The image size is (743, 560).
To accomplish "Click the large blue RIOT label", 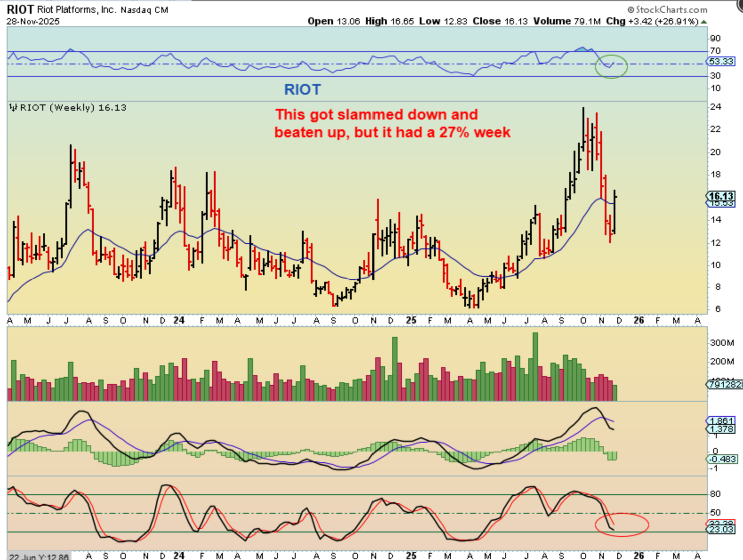I will coord(302,90).
